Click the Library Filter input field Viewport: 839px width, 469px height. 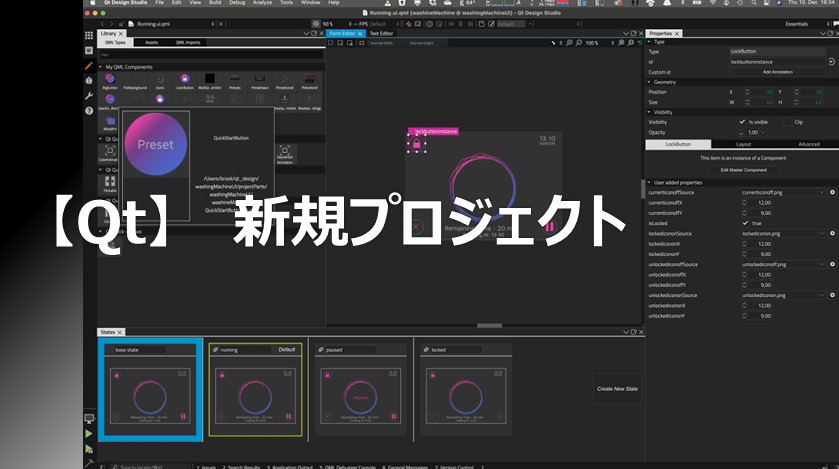(x=211, y=55)
